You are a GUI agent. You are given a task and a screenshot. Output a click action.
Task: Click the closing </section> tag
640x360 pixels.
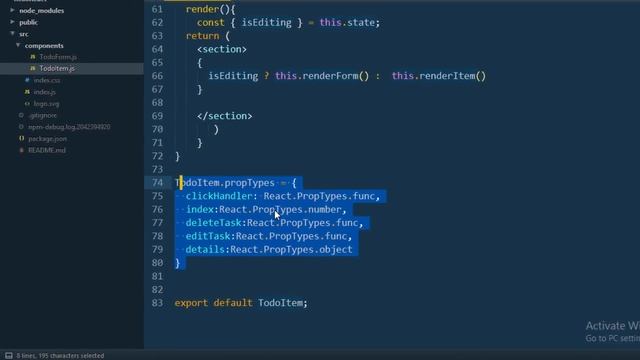point(224,116)
